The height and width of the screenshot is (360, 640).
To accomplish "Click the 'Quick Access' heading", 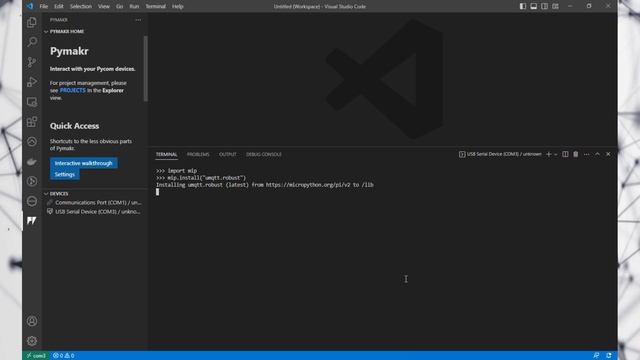I will click(x=74, y=126).
